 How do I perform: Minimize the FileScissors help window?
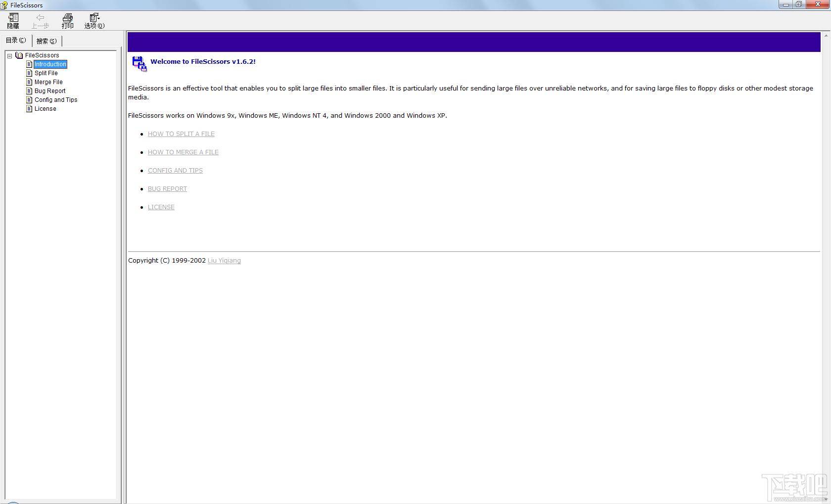coord(786,4)
